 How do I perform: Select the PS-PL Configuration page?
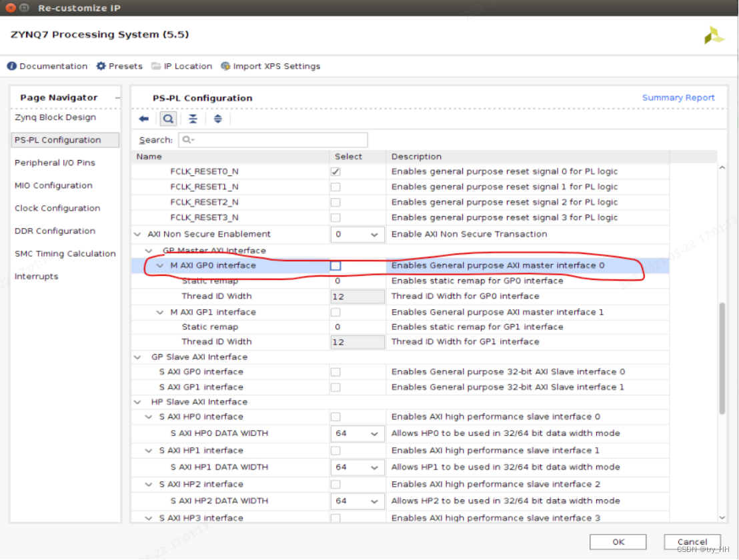65,140
